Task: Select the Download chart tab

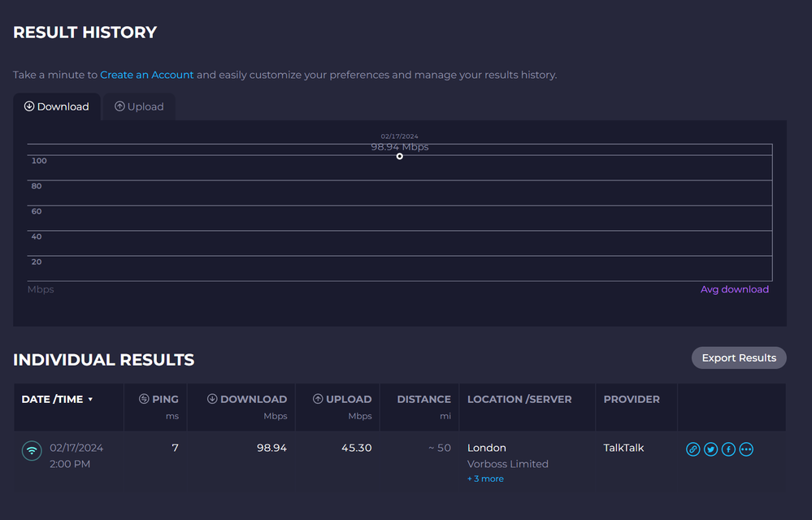Action: (x=57, y=106)
